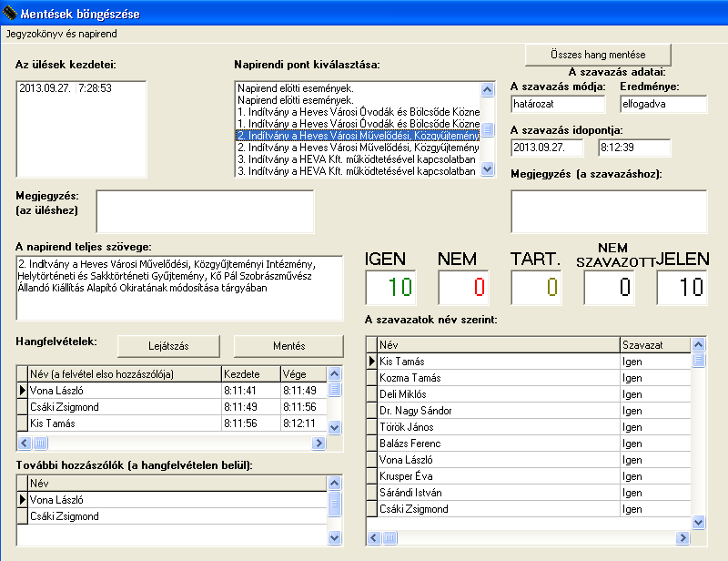Open the Jegyzokönyv és napirend menu
Image resolution: width=728 pixels, height=561 pixels.
[x=61, y=34]
